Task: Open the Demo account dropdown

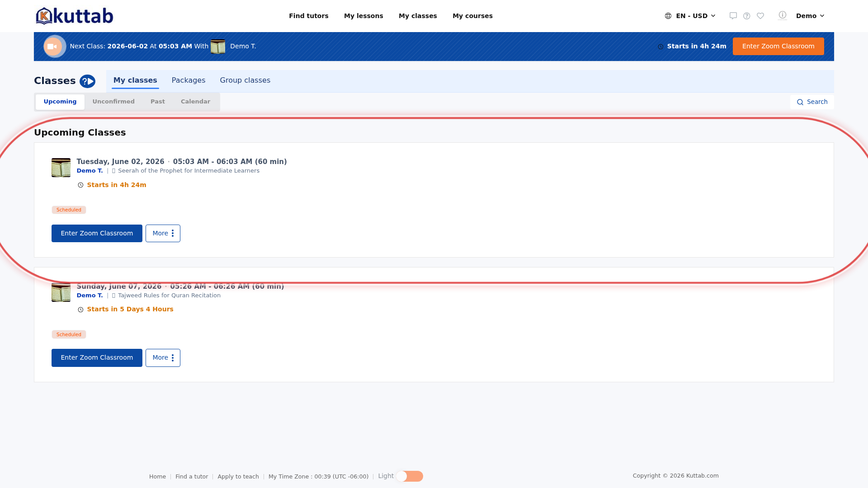Action: pos(810,16)
